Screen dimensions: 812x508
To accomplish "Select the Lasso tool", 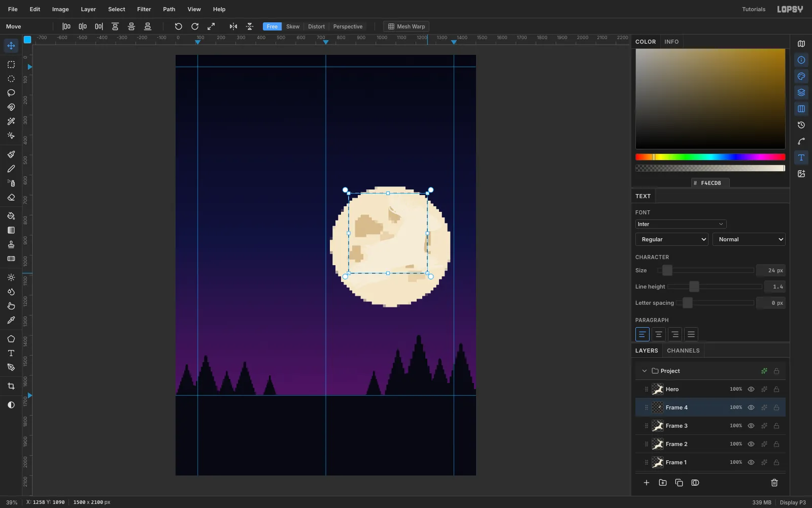I will [11, 93].
